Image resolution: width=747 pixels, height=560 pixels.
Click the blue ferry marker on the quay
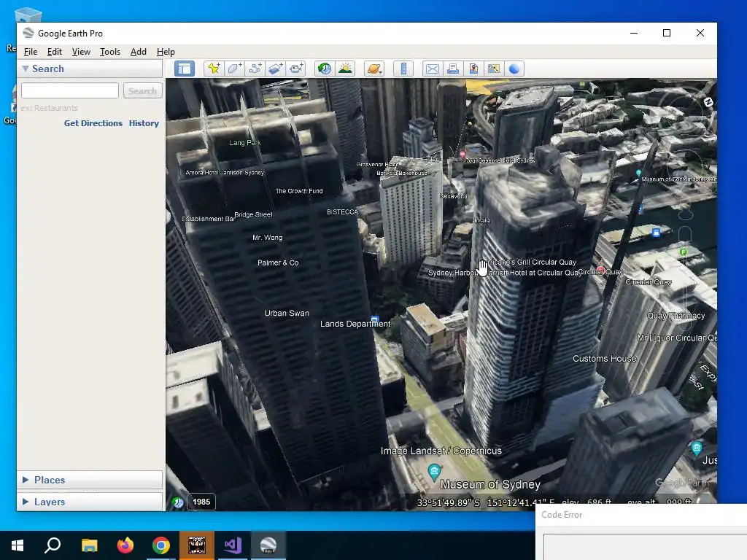(656, 233)
